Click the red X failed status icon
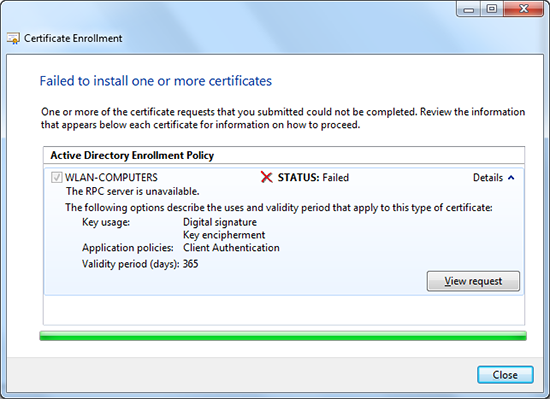 pos(267,177)
